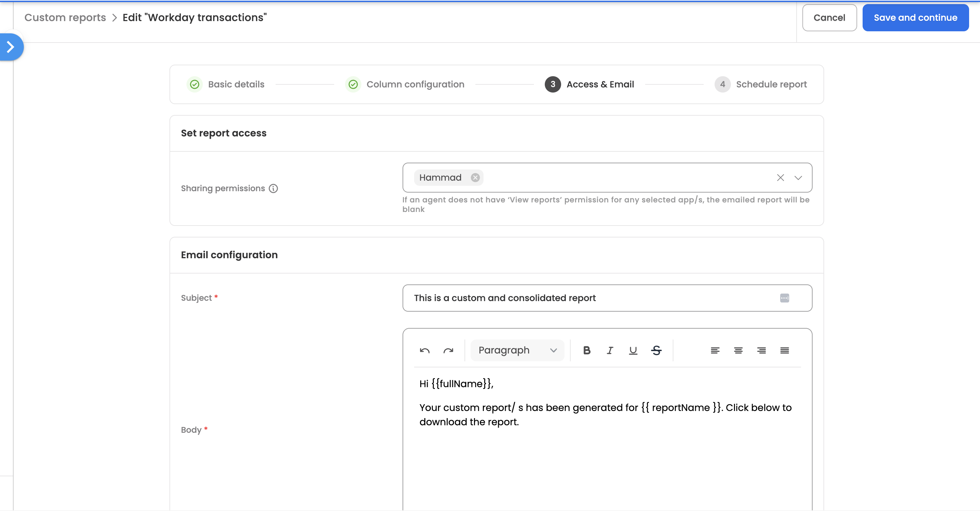This screenshot has width=980, height=511.
Task: Expand the collapsed sidebar with blue arrow
Action: tap(11, 47)
